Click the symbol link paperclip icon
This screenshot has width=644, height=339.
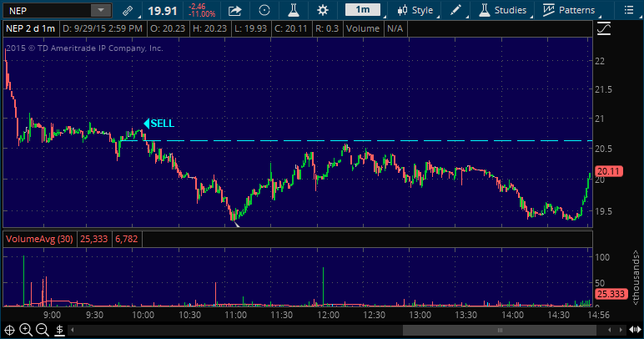[x=127, y=11]
